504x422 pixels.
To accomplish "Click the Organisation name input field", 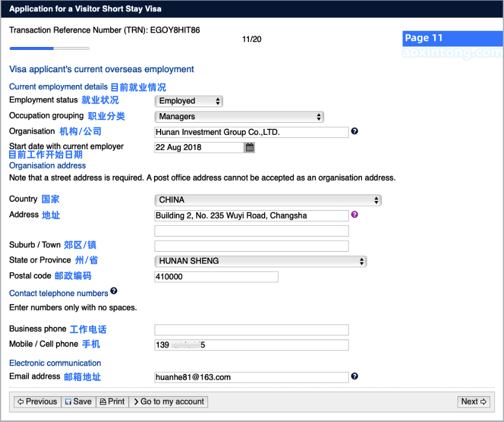I will (x=251, y=132).
